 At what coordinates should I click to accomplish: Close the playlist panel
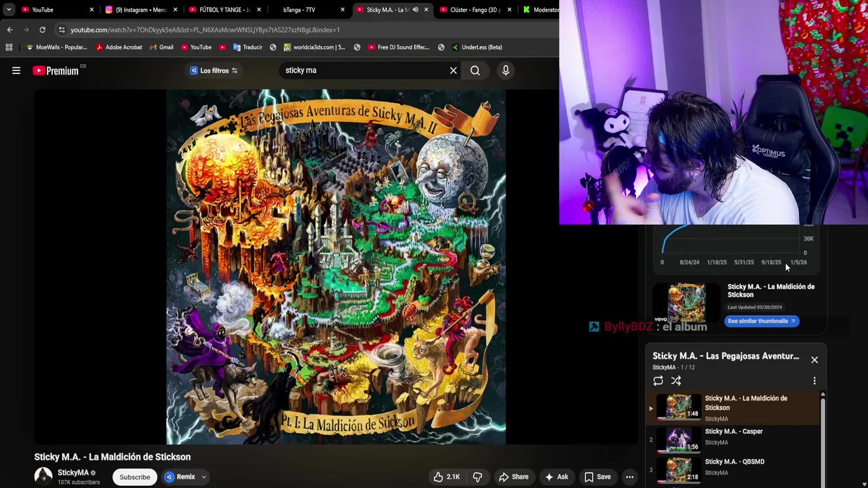point(814,360)
